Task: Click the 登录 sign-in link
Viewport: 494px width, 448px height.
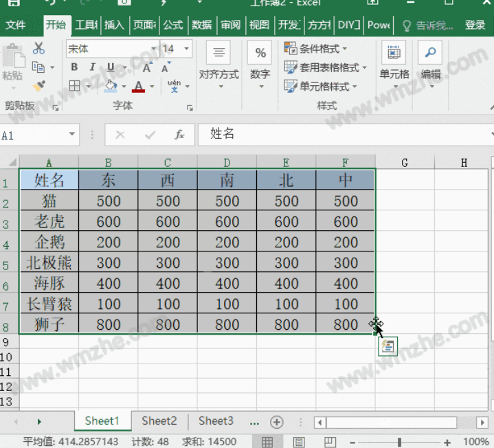Action: (475, 25)
